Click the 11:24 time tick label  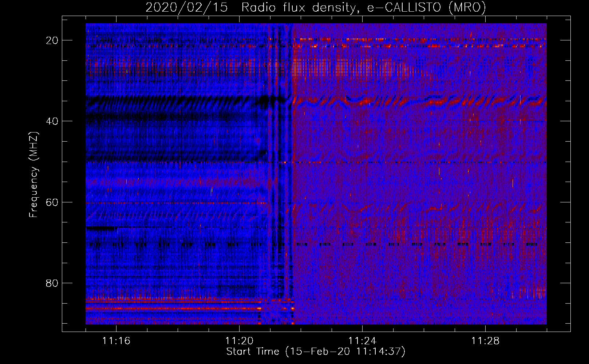[362, 341]
